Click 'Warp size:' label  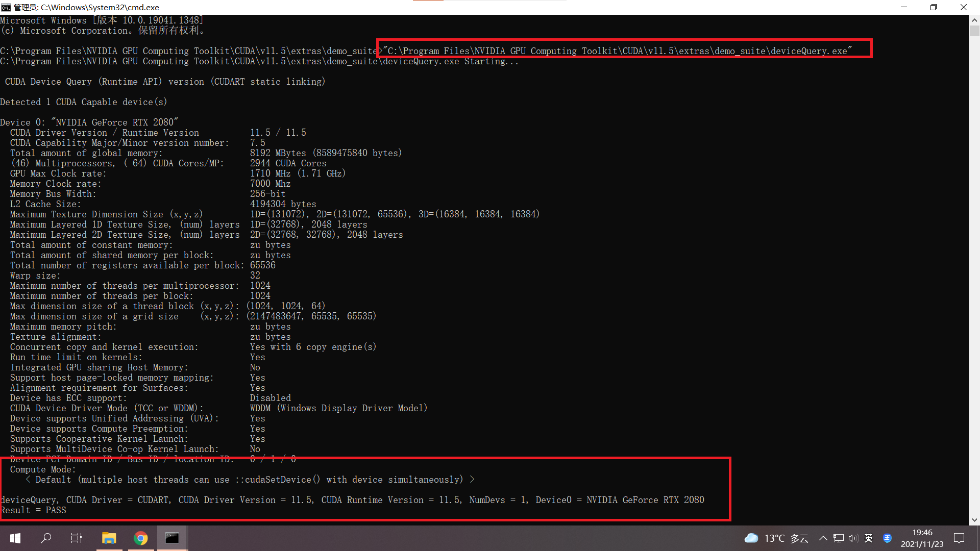point(35,275)
